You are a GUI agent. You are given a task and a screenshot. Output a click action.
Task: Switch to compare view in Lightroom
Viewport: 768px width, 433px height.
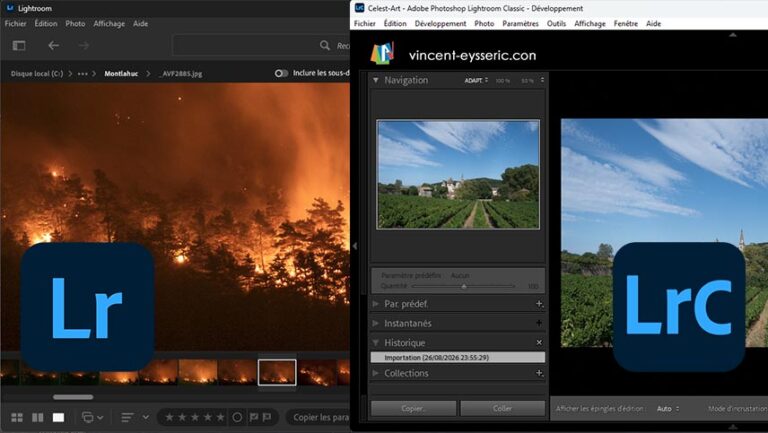tap(38, 417)
